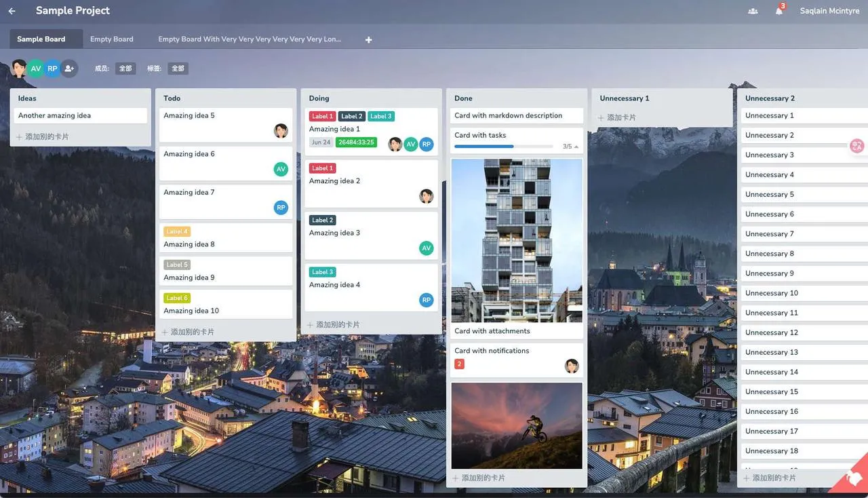This screenshot has height=498, width=868.
Task: Select the AV avatar in the board members row
Action: point(36,69)
